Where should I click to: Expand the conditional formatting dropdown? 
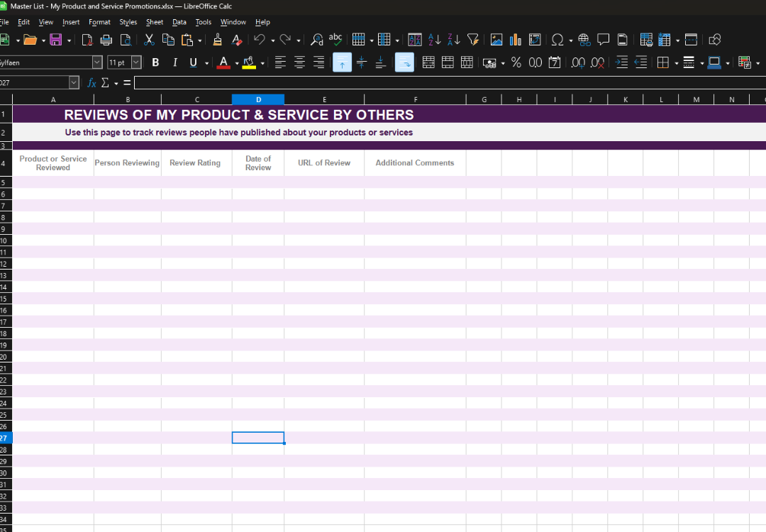(757, 63)
